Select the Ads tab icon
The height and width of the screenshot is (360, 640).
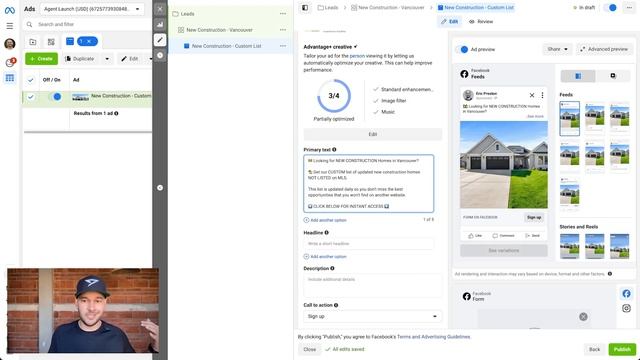click(x=70, y=41)
